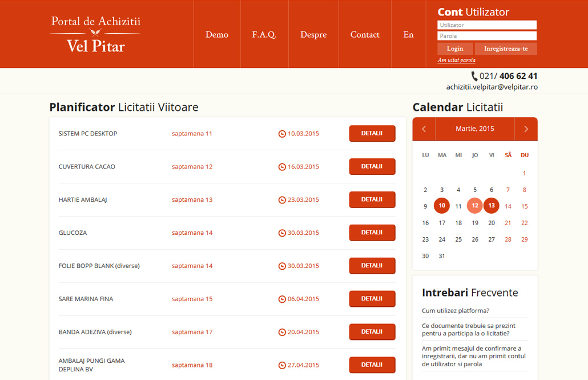This screenshot has height=380, width=588.
Task: Select highlighted day 13 in the calendar
Action: 492,205
